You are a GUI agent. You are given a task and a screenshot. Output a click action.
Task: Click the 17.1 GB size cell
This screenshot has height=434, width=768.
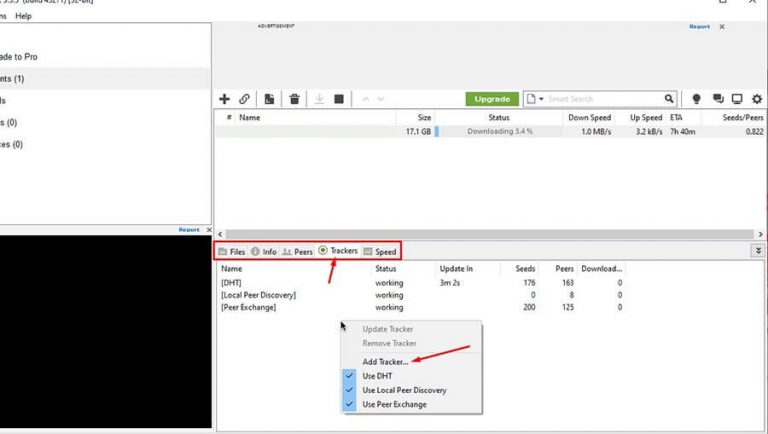point(418,131)
